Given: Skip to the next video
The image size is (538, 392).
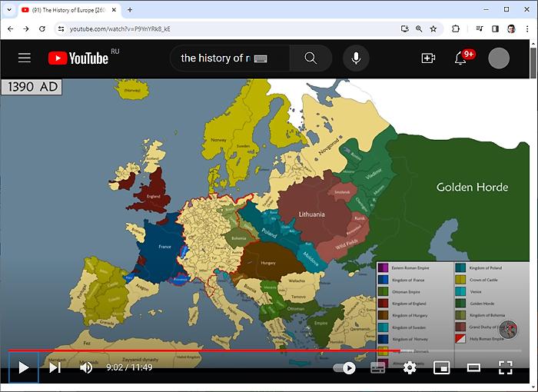Looking at the screenshot, I should point(55,367).
